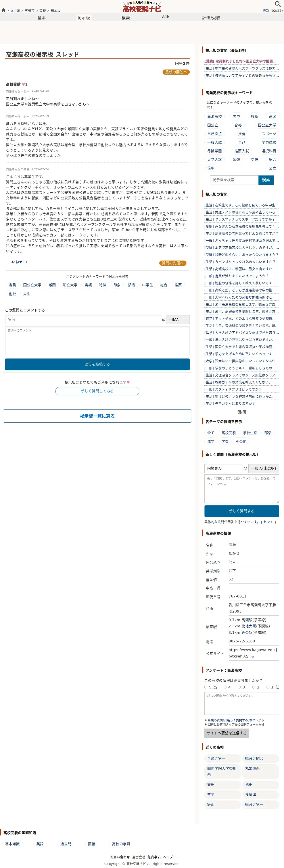Select the 定員 thread keyword tag
284x868 pixels.
(x=12, y=285)
